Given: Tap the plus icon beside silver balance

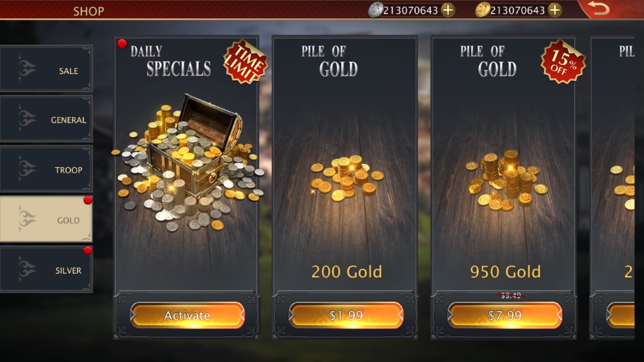Looking at the screenshot, I should coord(448,10).
